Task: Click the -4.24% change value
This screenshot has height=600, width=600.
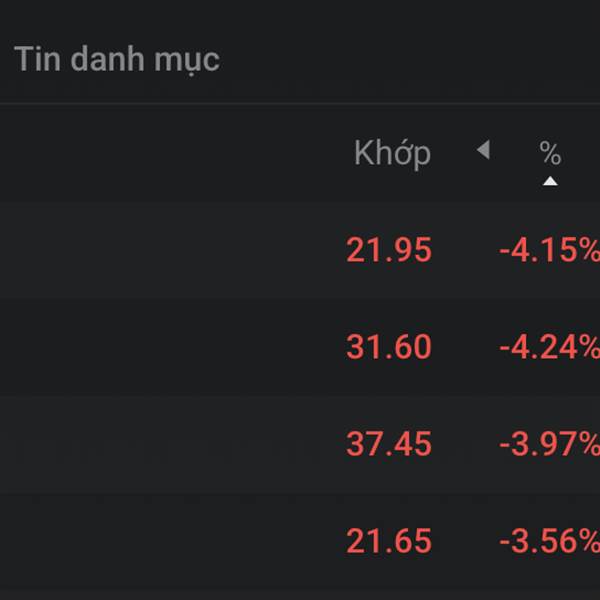Action: [x=549, y=347]
